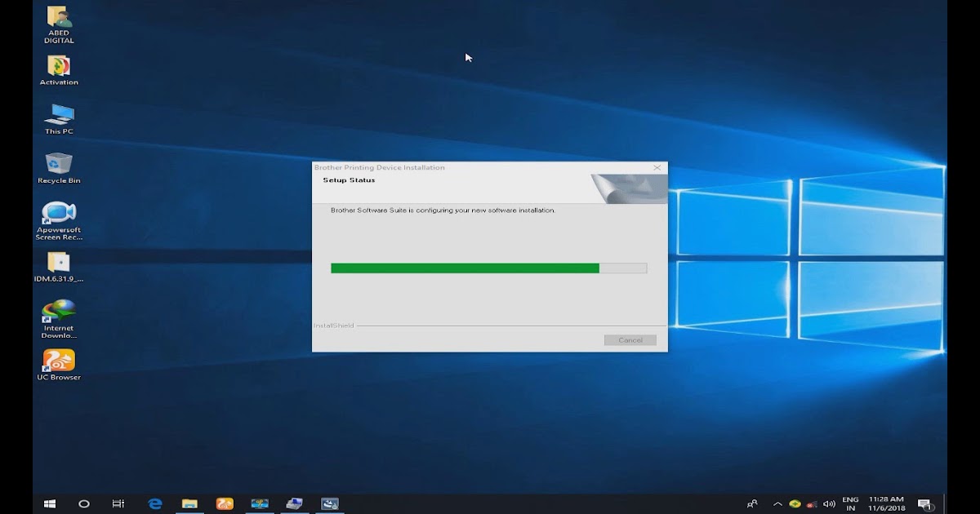
Task: Open the 11:28 AM clock calendar
Action: click(x=886, y=504)
